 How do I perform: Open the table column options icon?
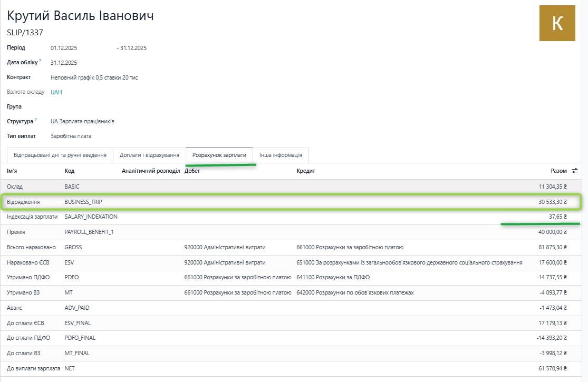click(575, 171)
